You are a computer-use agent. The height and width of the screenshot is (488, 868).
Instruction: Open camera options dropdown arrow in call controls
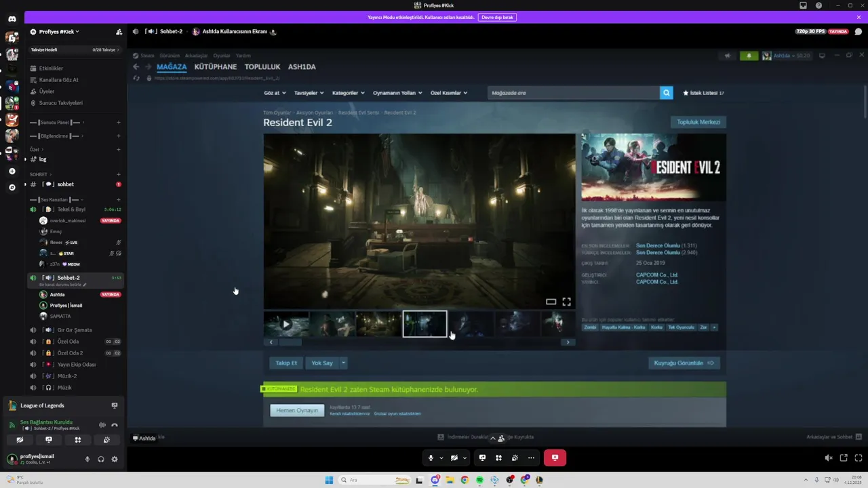click(465, 457)
